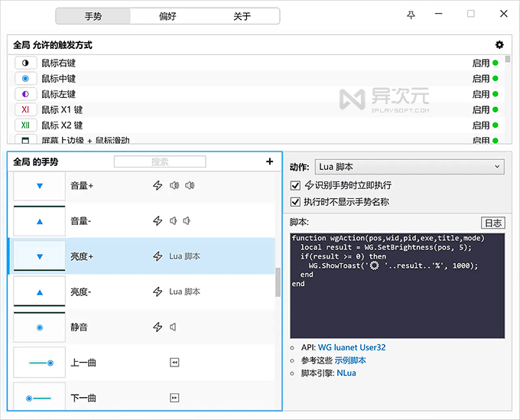The image size is (520, 420).
Task: Click the X1 mouse key icon
Action: pyautogui.click(x=25, y=110)
